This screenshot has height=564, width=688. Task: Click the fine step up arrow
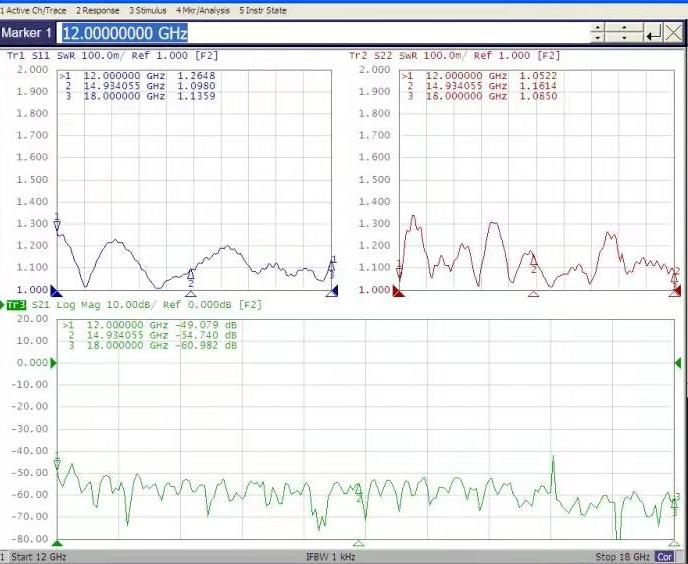point(625,28)
